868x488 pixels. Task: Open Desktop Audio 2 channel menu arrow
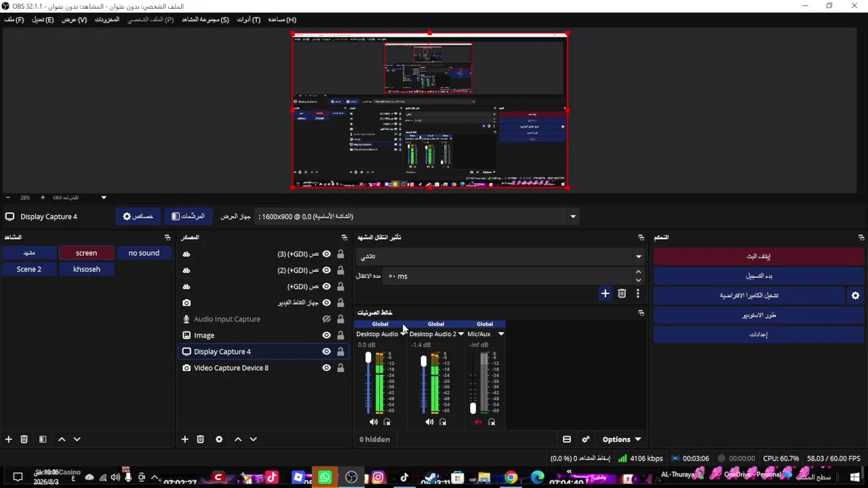[x=460, y=334]
